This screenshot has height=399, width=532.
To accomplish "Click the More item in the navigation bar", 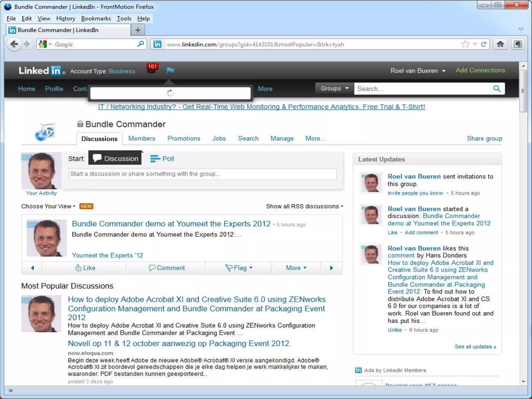I will 265,89.
